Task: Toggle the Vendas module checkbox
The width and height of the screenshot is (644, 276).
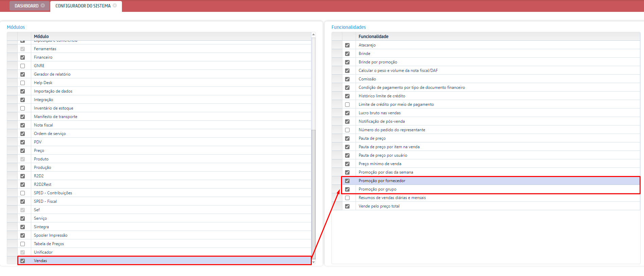Action: pyautogui.click(x=22, y=261)
